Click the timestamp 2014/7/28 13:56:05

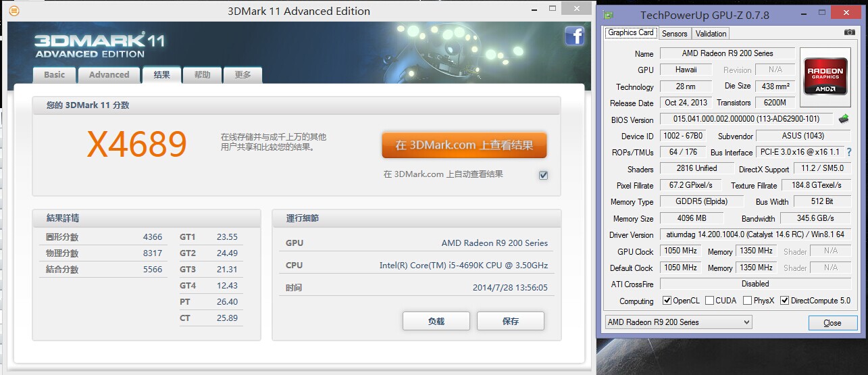pyautogui.click(x=510, y=288)
